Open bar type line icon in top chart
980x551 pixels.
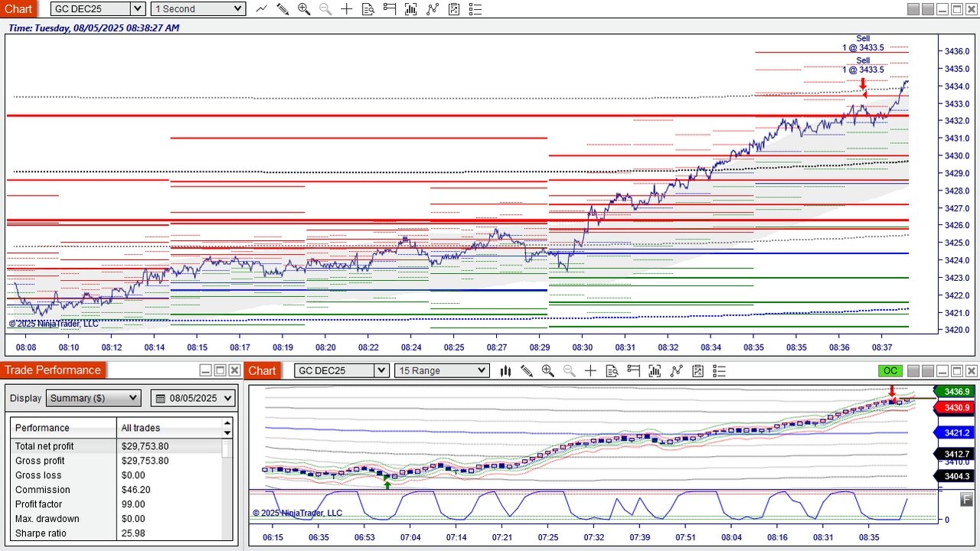pyautogui.click(x=262, y=9)
